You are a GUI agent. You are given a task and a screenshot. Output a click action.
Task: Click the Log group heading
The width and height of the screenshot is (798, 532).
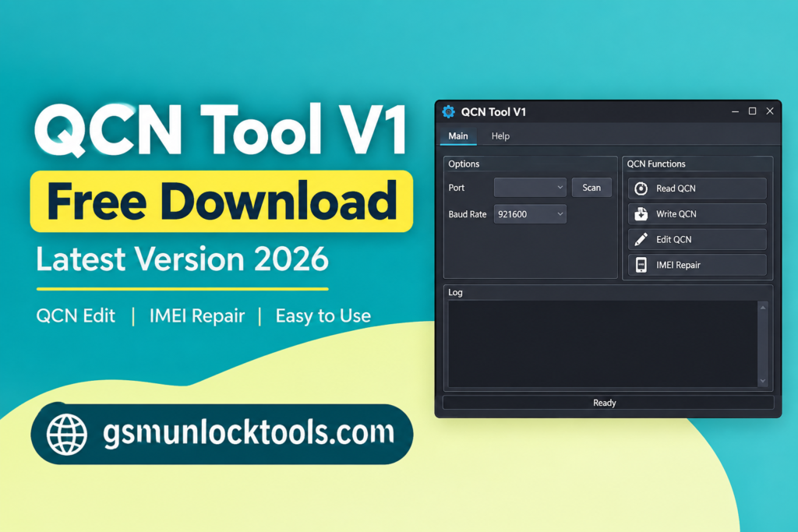(455, 292)
